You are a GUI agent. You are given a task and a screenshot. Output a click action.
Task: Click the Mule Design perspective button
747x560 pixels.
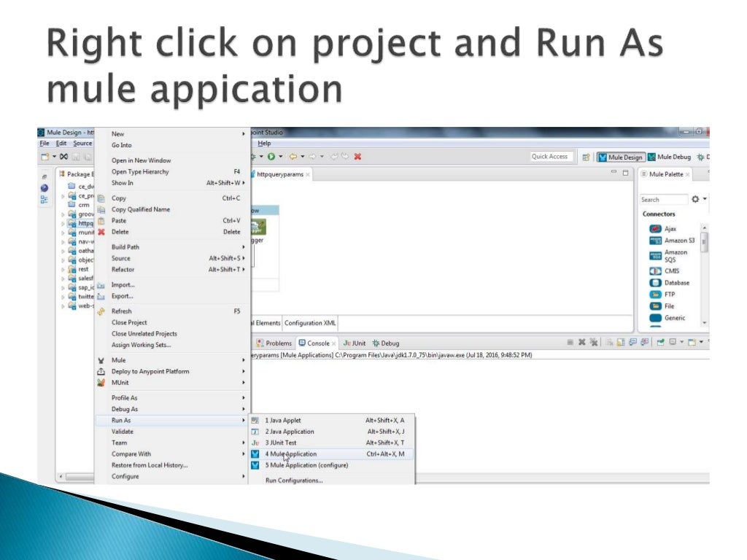click(x=621, y=157)
